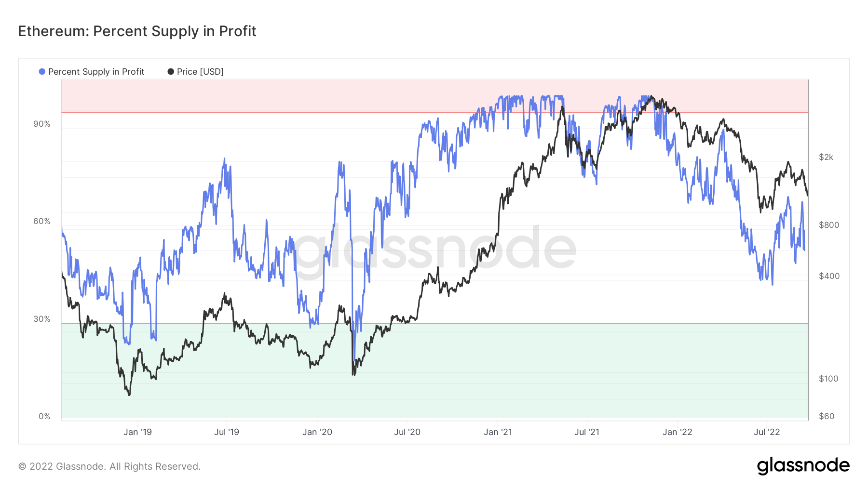
Task: Click the Jul '19 x-axis label
Action: point(227,432)
